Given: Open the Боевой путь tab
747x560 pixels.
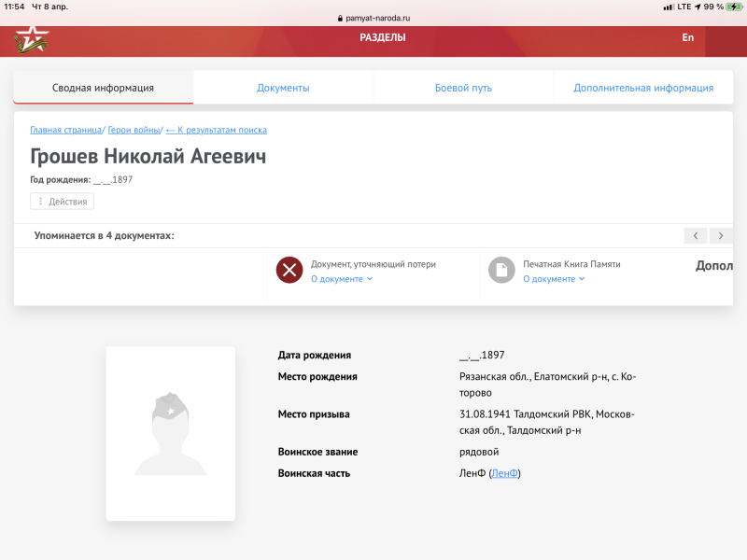Looking at the screenshot, I should point(463,88).
